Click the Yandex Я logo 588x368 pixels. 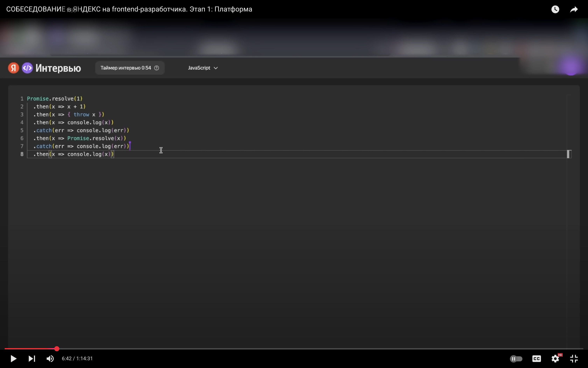[x=14, y=68]
